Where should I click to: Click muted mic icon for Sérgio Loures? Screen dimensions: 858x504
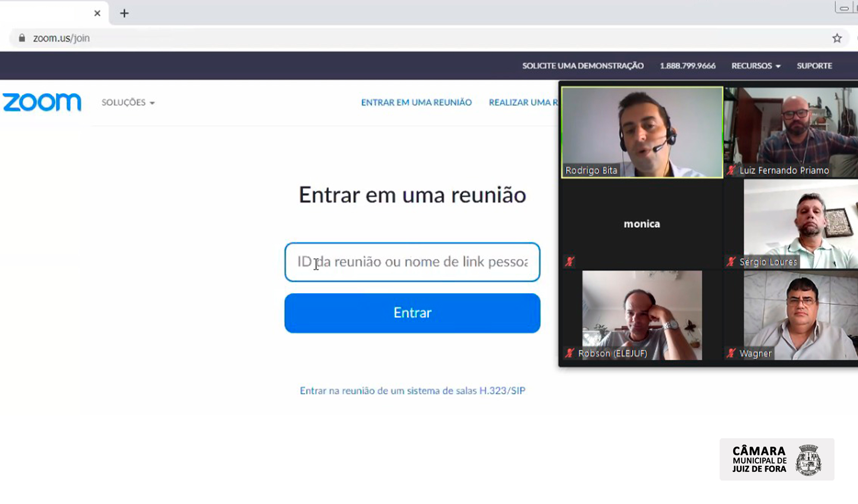731,261
